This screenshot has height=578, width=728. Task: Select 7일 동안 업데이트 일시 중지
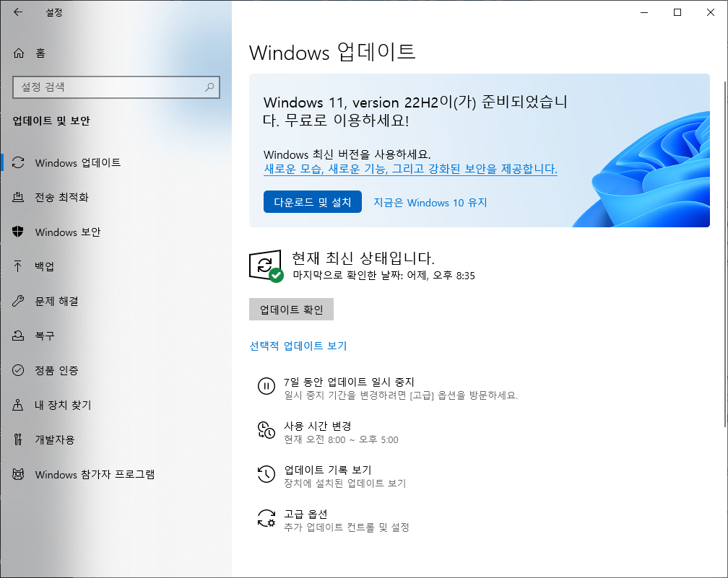[x=349, y=382]
